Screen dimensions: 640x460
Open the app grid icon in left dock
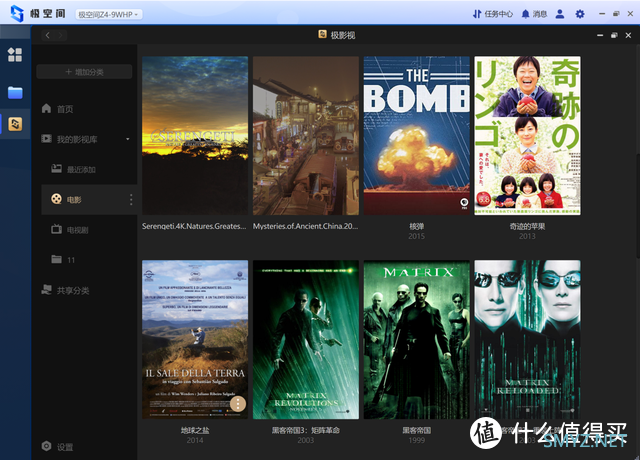(15, 55)
